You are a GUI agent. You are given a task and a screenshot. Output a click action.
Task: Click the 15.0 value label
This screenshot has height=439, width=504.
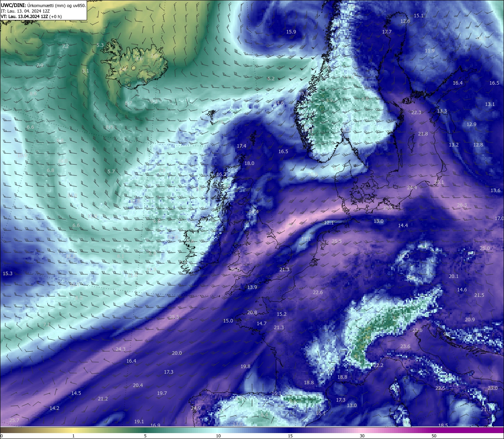(x=228, y=321)
